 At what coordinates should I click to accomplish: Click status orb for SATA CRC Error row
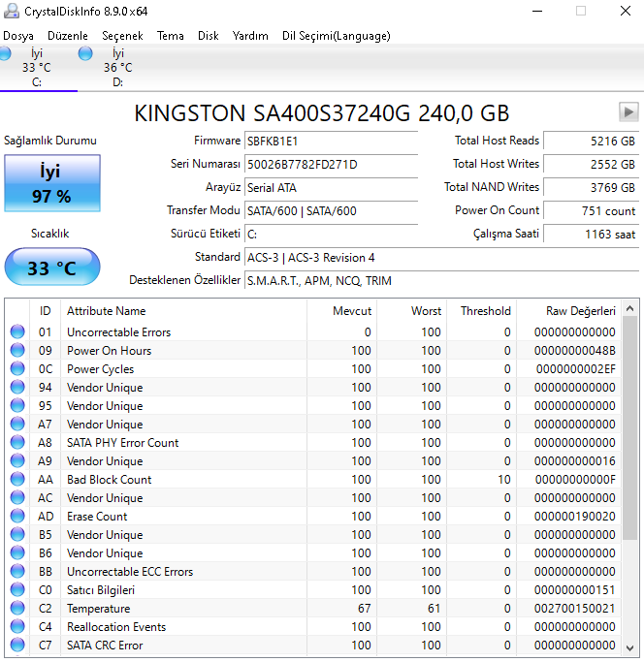coord(17,645)
